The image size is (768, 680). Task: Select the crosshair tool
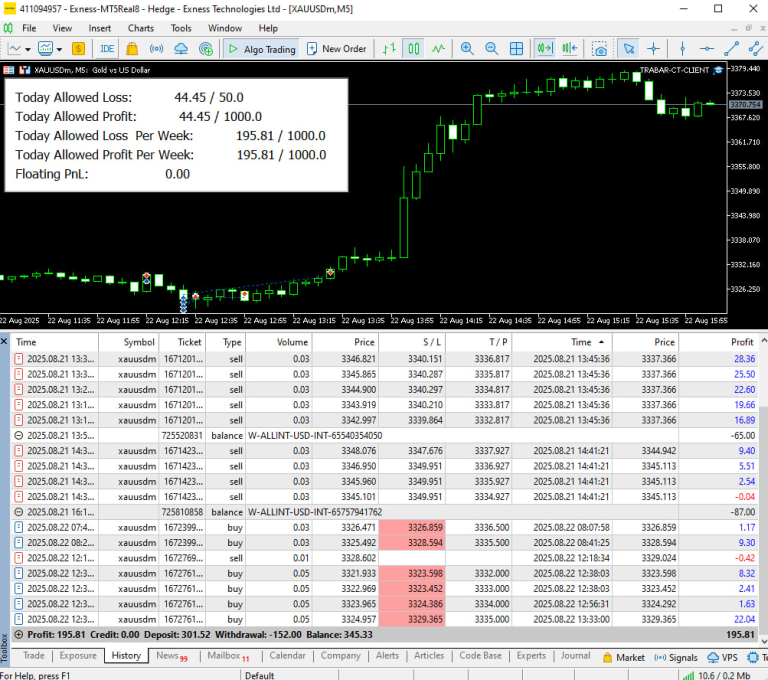(x=653, y=49)
